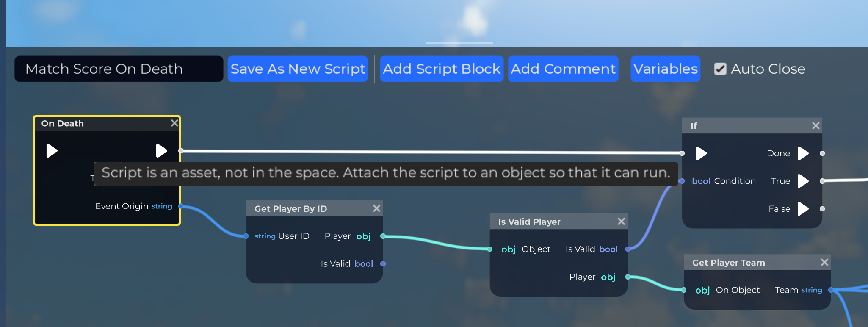Click the Condition bool input port

coord(682,181)
